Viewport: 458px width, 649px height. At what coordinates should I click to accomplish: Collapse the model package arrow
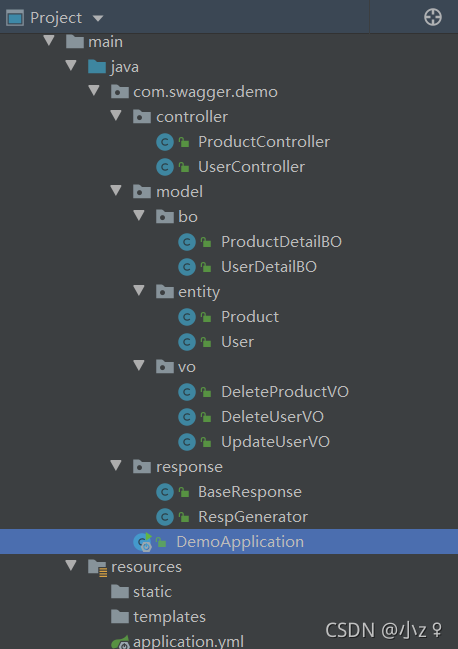(x=116, y=190)
